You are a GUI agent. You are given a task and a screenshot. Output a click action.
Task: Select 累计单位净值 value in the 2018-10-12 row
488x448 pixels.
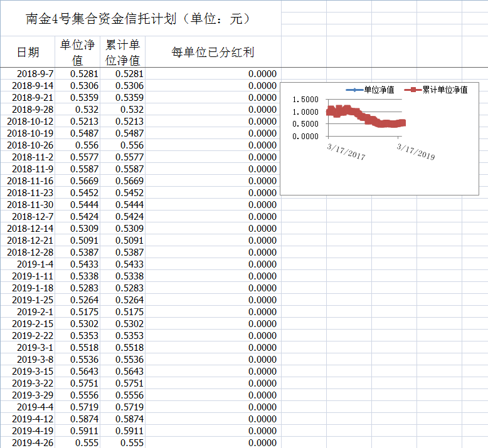[x=122, y=122]
